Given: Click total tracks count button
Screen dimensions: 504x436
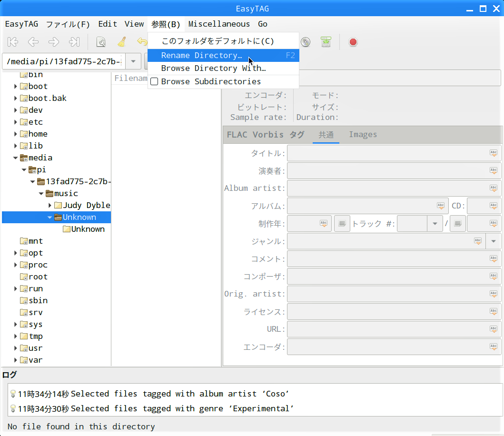Looking at the screenshot, I should click(458, 223).
